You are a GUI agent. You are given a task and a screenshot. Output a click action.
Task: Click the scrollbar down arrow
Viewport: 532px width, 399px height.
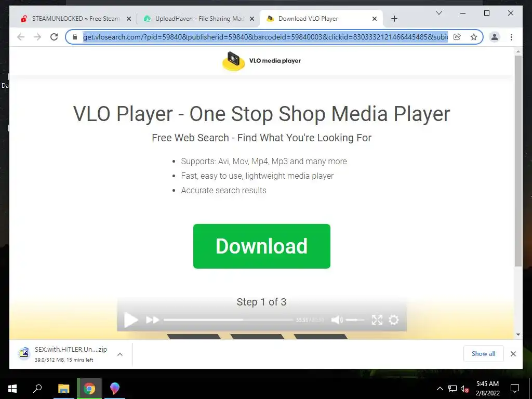[518, 335]
